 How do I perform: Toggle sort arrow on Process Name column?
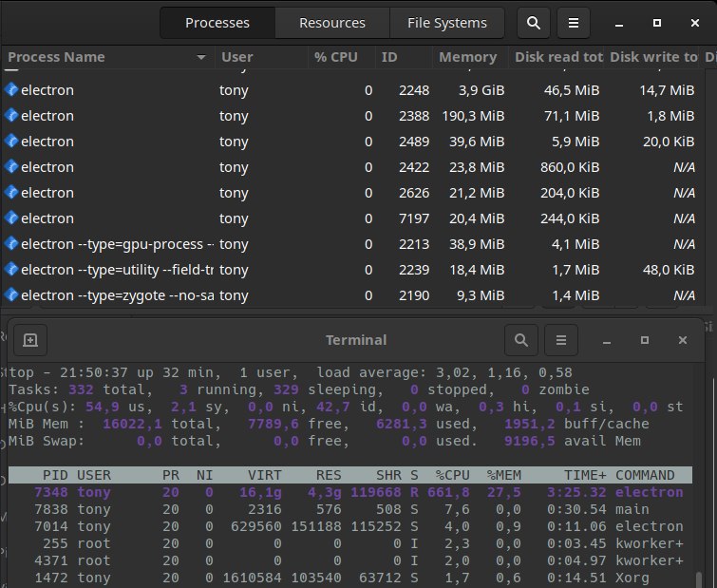click(x=200, y=58)
